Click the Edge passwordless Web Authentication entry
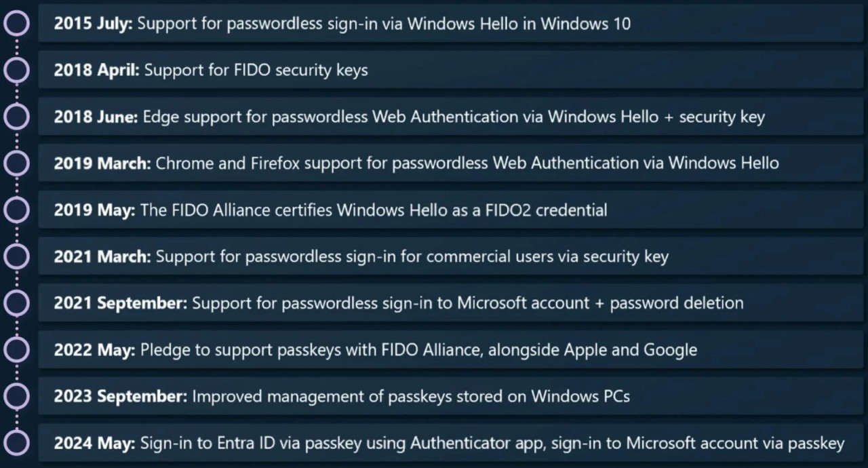 coord(409,117)
